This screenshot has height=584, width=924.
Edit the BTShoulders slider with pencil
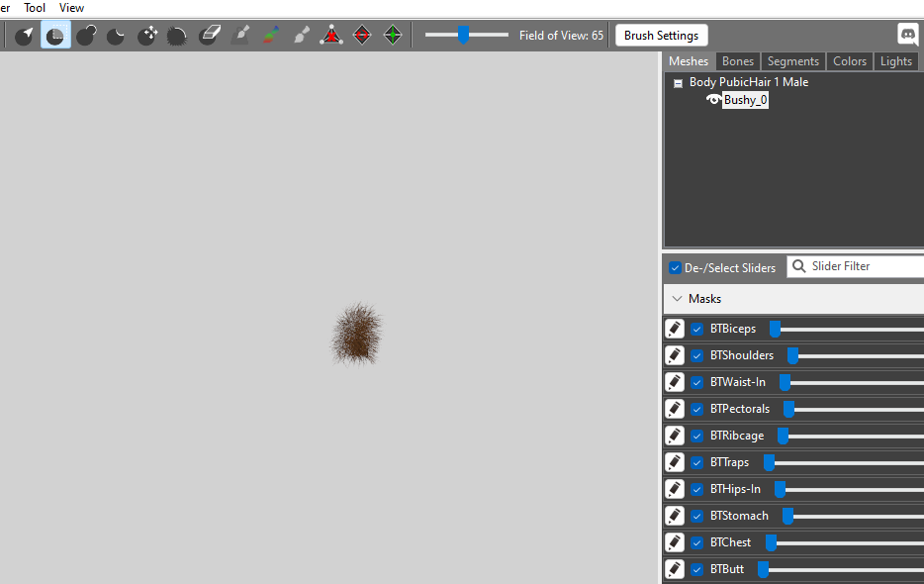point(675,355)
